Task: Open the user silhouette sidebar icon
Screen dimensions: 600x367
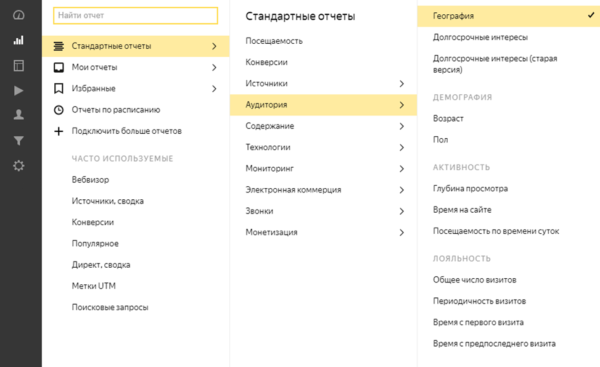Action: pos(18,114)
